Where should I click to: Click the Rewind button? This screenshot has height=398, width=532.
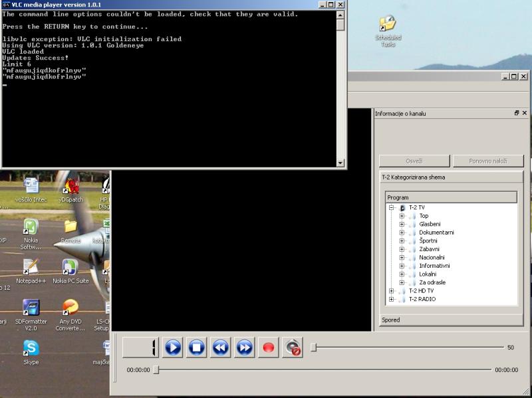tap(220, 347)
